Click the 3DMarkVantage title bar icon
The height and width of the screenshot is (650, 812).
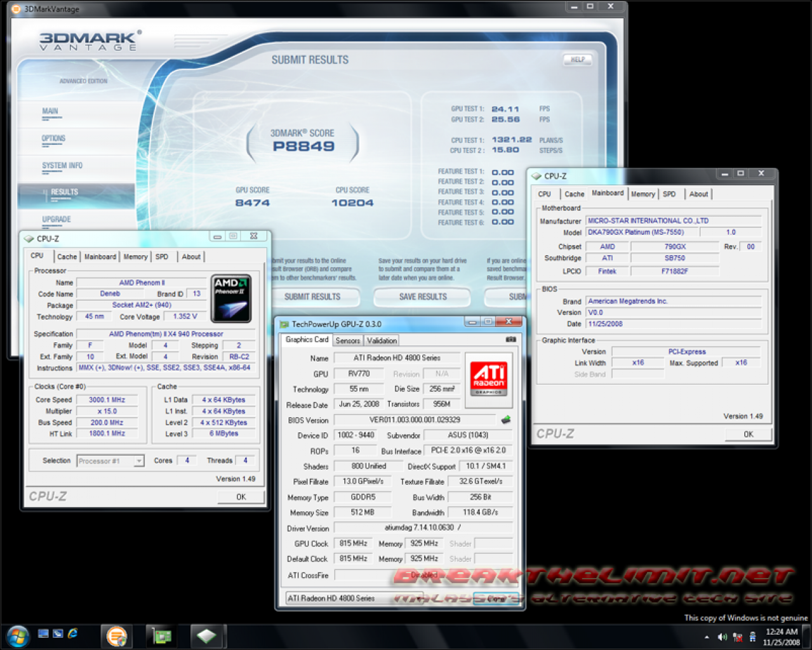click(x=16, y=9)
